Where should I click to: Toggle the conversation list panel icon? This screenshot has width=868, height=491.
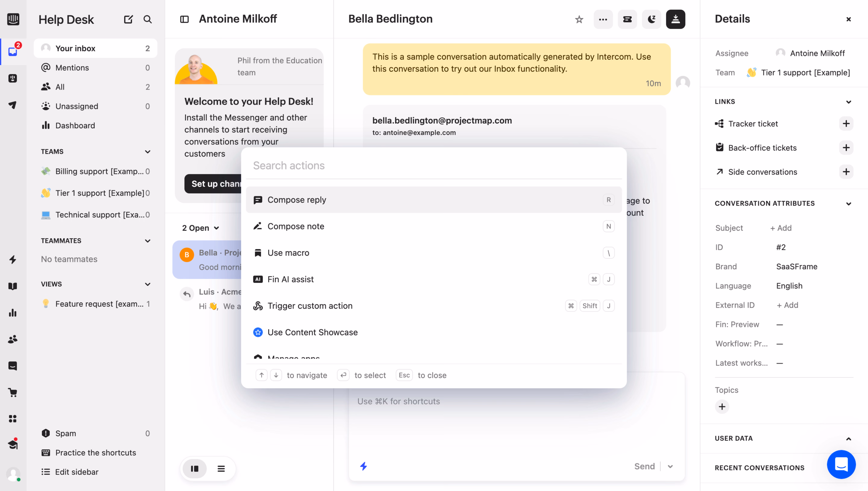(x=184, y=19)
